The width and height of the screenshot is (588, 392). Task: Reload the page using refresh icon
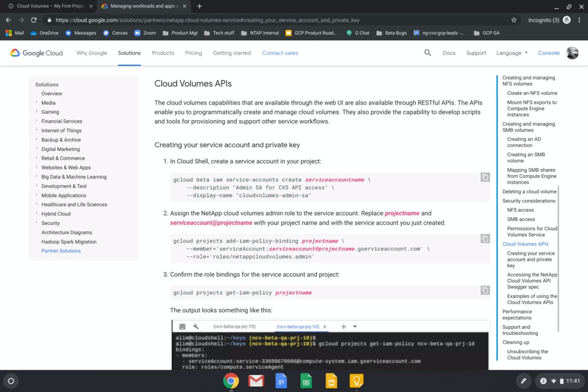[x=34, y=20]
